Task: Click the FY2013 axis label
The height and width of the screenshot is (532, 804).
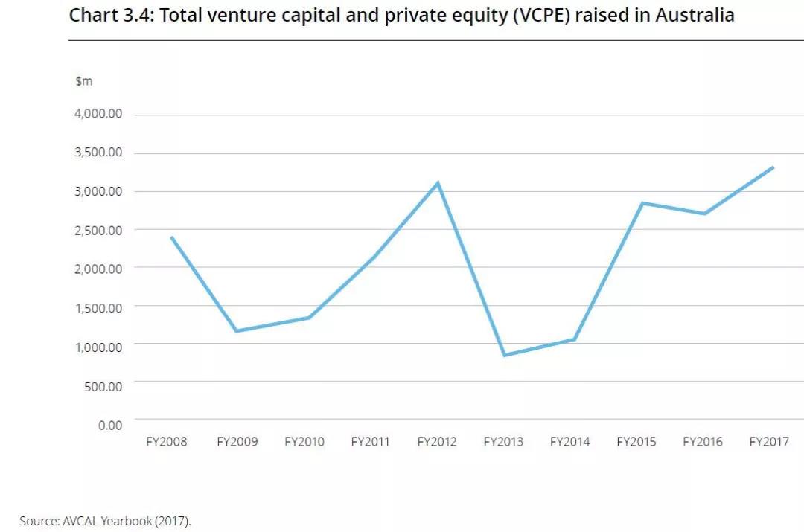Action: pyautogui.click(x=503, y=442)
